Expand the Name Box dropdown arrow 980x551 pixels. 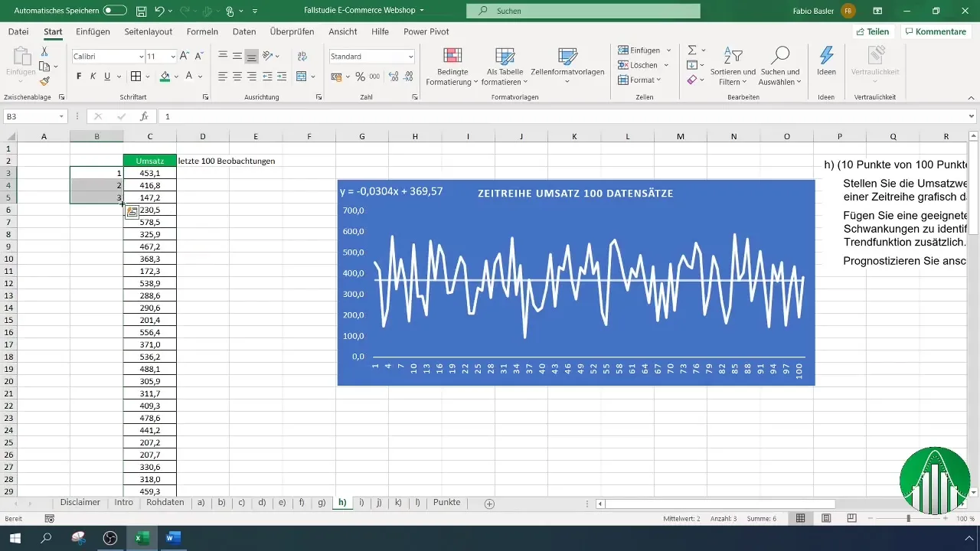[62, 116]
